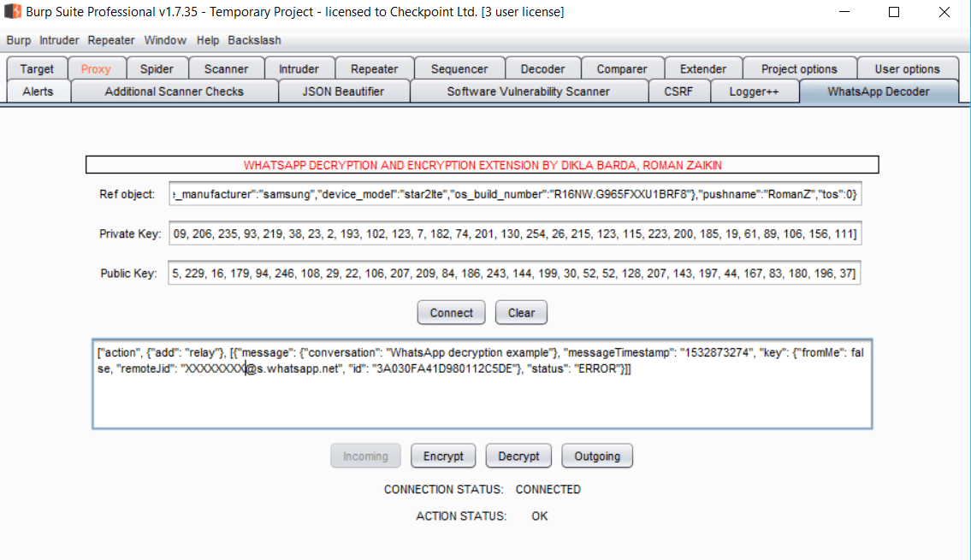Click the 'Ref object:' label
This screenshot has height=560, width=971.
(x=127, y=194)
